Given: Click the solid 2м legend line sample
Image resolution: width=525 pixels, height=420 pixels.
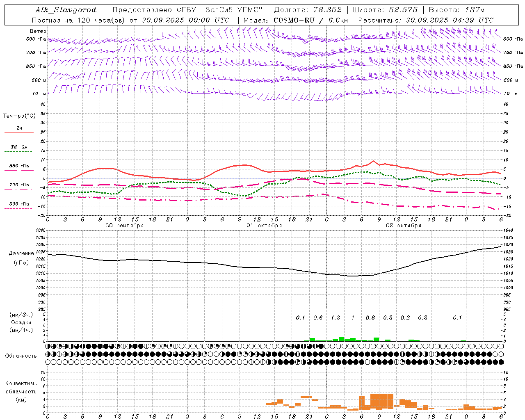Looking at the screenshot, I should coord(19,133).
